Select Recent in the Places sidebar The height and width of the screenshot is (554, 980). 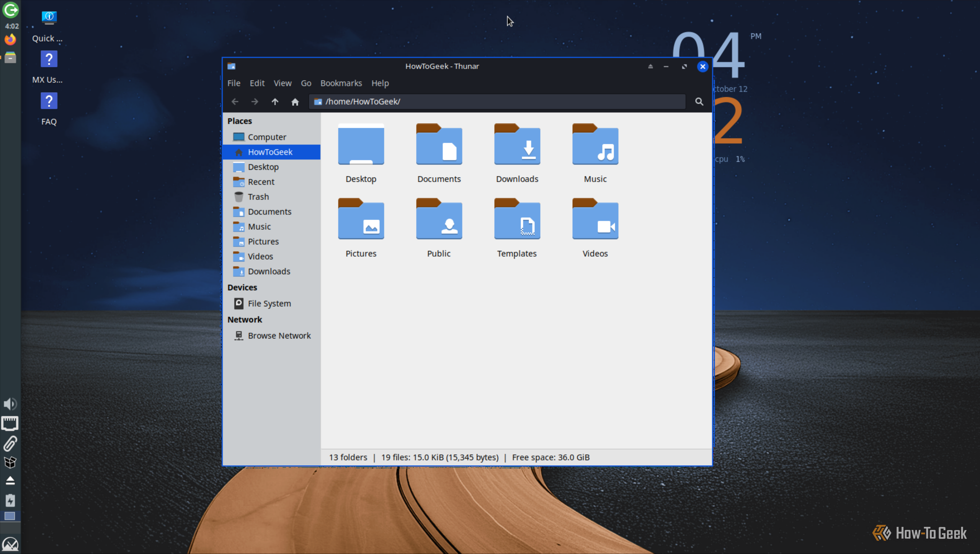[271, 182]
